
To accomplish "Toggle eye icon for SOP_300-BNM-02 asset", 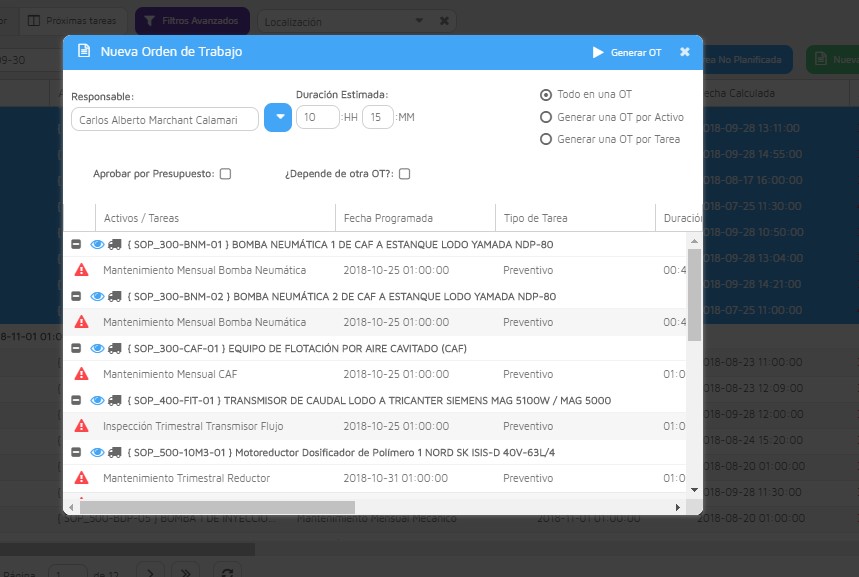I will (x=97, y=296).
